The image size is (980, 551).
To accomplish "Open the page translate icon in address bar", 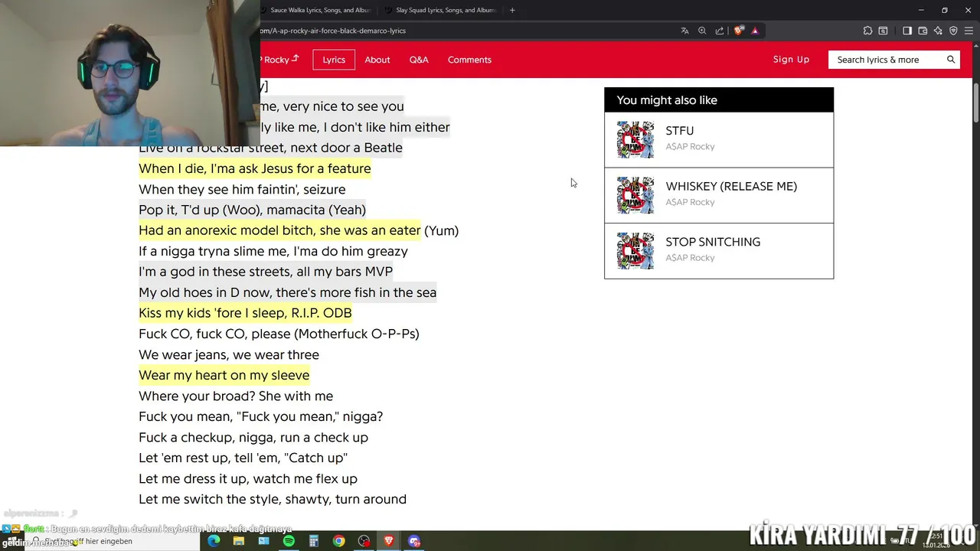I will (684, 31).
